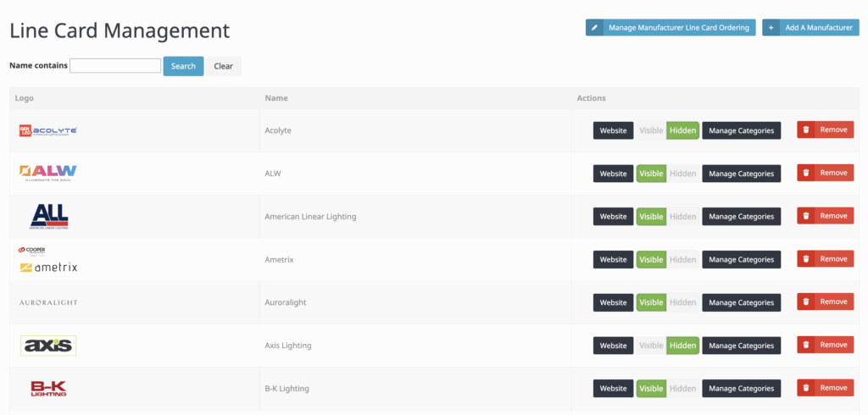Click the trash icon in the ALW row
The height and width of the screenshot is (415, 868).
point(806,173)
